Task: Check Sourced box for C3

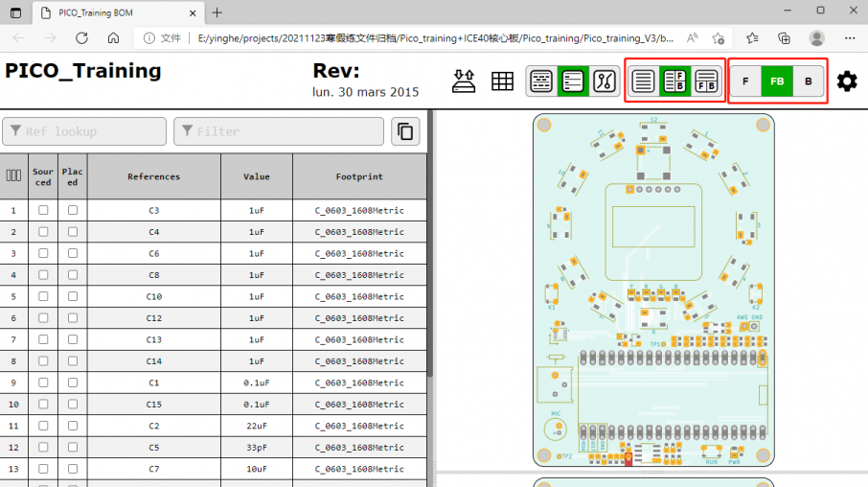Action: 43,210
